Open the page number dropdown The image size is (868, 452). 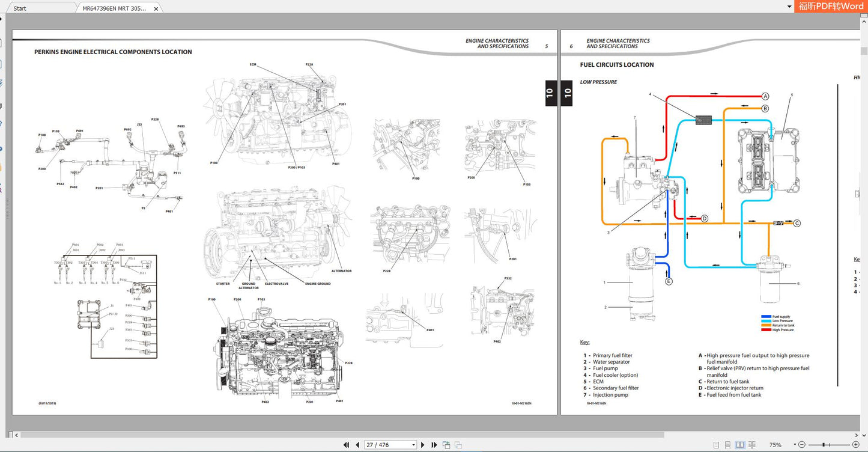[x=413, y=445]
